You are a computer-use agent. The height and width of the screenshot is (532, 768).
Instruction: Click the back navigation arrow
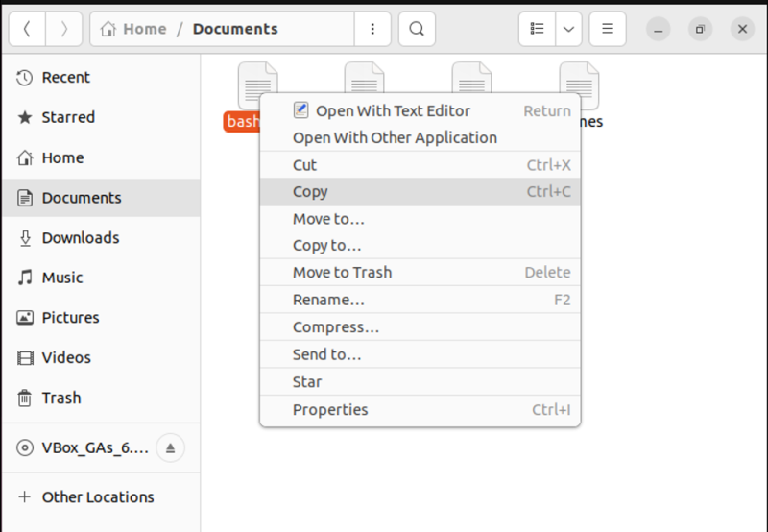click(27, 29)
